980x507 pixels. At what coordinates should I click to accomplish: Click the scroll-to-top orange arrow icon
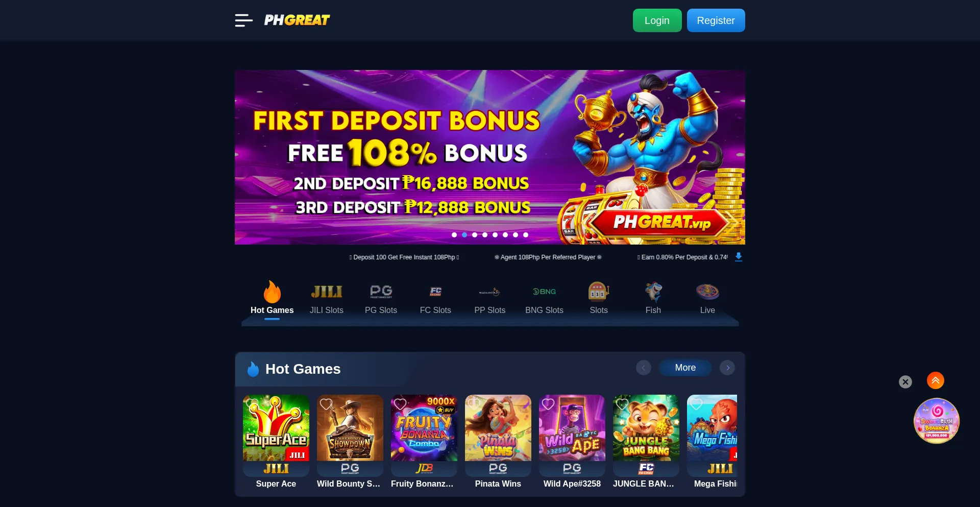(936, 380)
